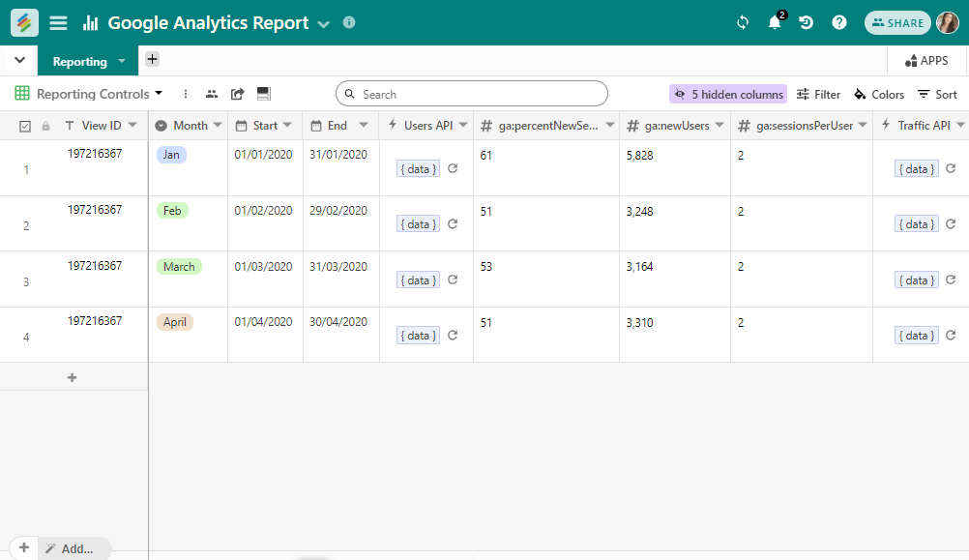The width and height of the screenshot is (969, 560).
Task: Refresh Traffic API for March row
Action: coord(951,280)
